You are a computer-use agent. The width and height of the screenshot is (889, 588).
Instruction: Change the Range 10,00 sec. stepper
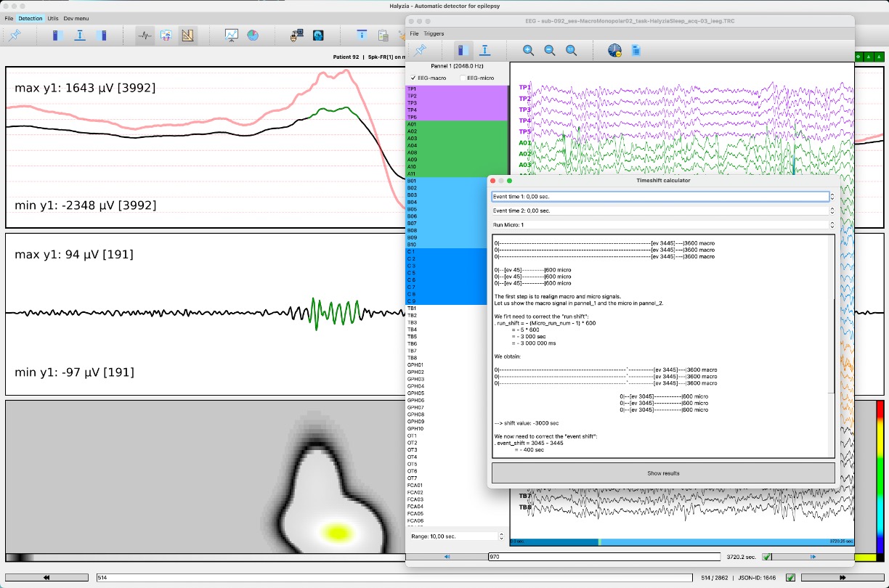(x=501, y=536)
